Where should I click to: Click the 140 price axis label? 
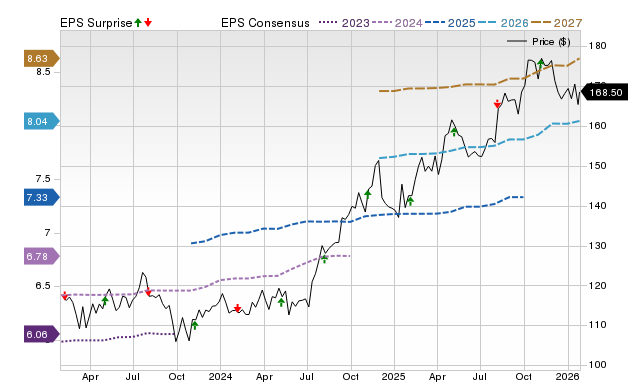click(598, 206)
